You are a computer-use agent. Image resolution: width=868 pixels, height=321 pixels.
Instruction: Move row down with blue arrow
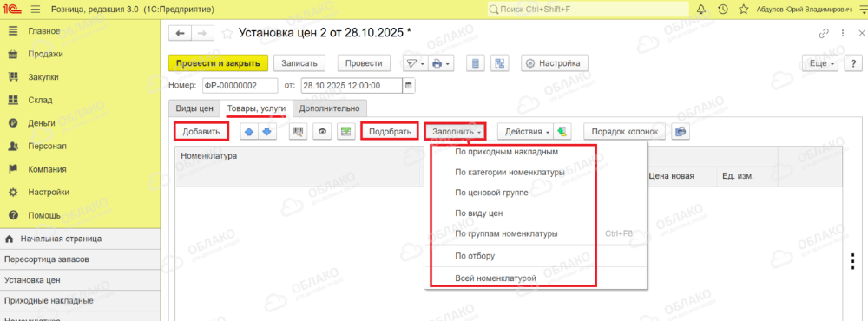(266, 132)
